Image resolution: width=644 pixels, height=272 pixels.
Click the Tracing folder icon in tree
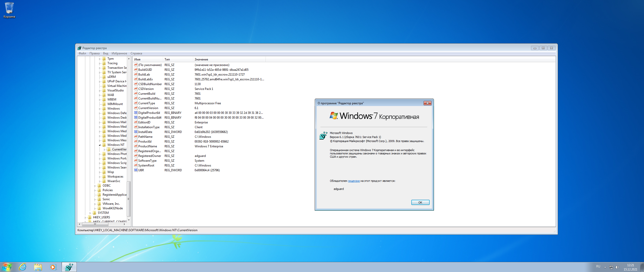click(104, 63)
